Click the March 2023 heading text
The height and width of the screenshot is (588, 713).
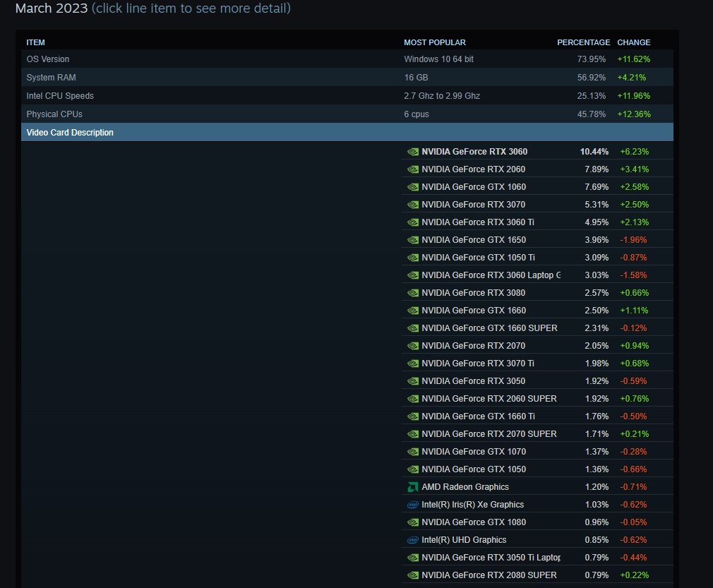pos(52,8)
